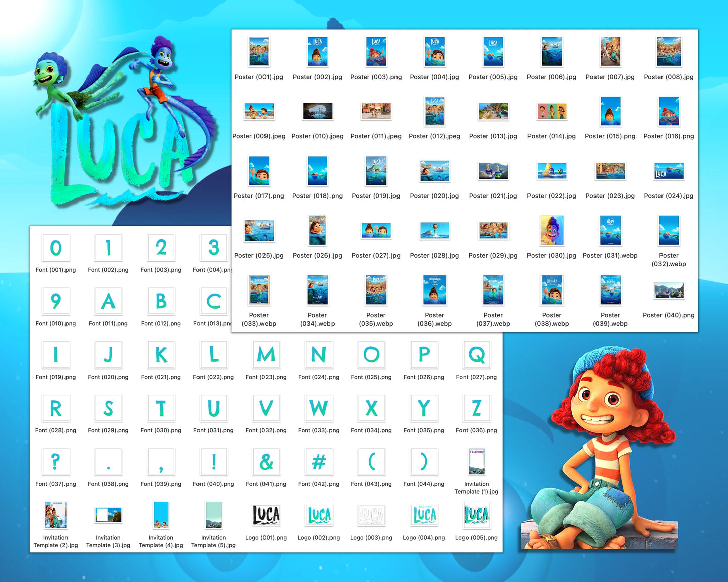Select the Poster (033).webp framed artwork

tap(258, 290)
